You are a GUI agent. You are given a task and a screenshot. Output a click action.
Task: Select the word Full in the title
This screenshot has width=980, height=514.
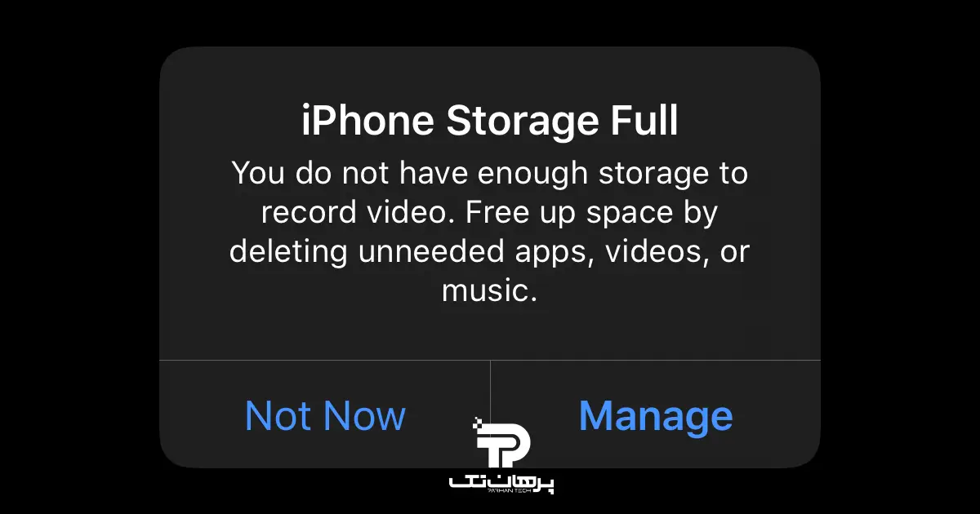[645, 122]
